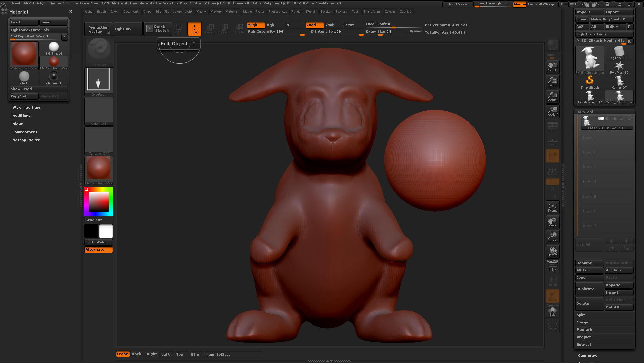Toggle PolyF line fill icon

pyautogui.click(x=552, y=266)
